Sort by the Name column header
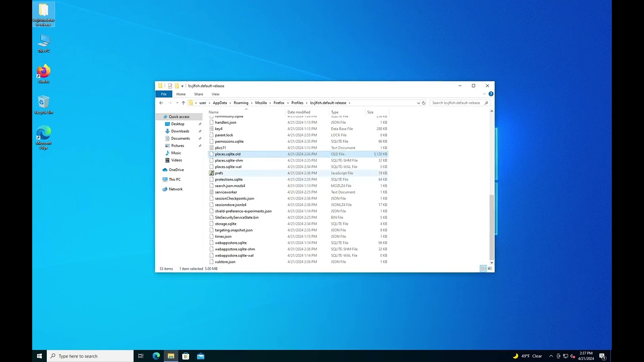The width and height of the screenshot is (644, 362). click(x=247, y=112)
